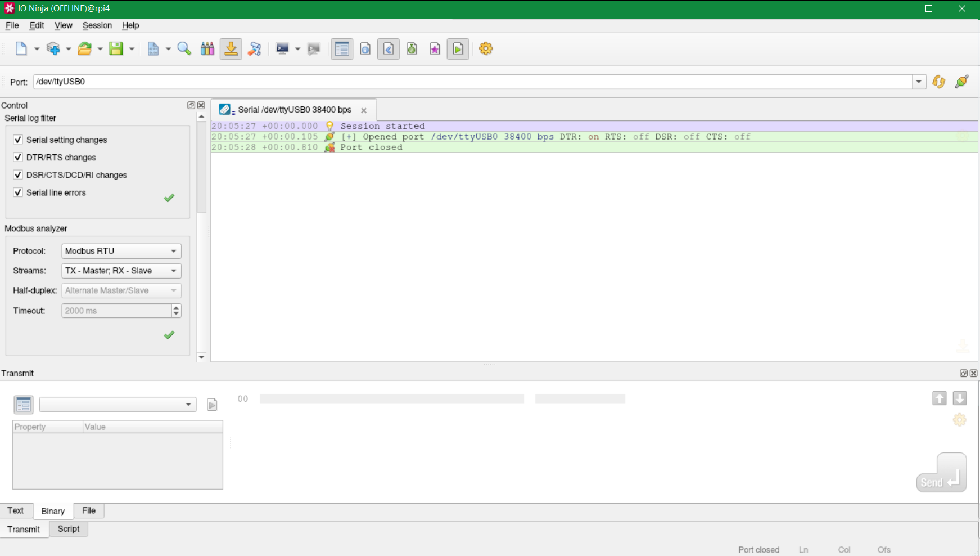Click the purple star document icon
This screenshot has width=980, height=556.
435,49
